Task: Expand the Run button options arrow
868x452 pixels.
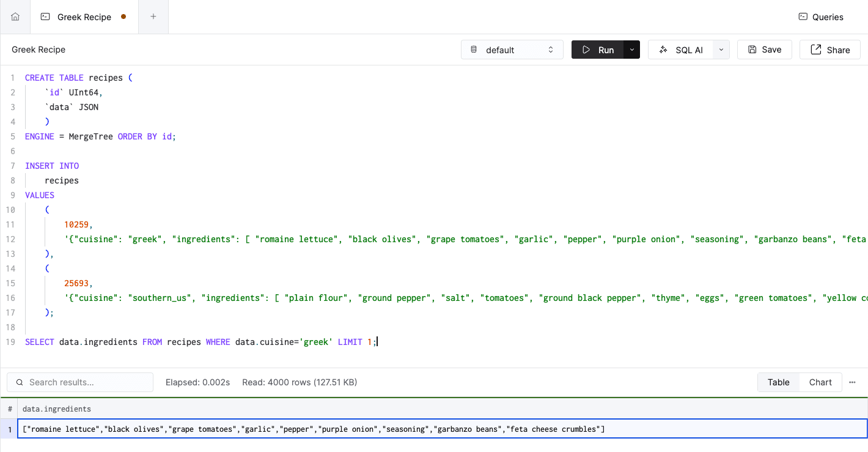Action: click(631, 50)
